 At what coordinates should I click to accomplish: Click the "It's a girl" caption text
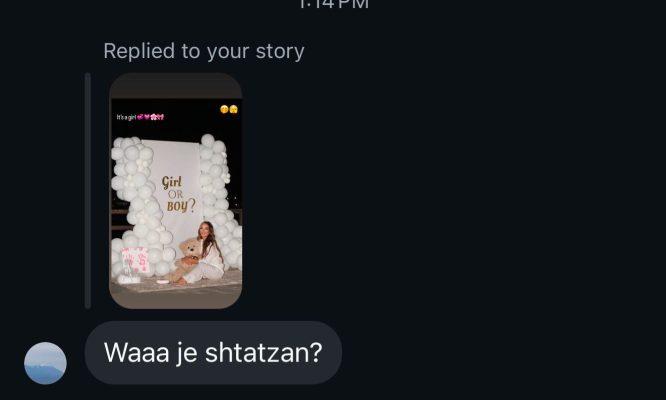click(126, 117)
